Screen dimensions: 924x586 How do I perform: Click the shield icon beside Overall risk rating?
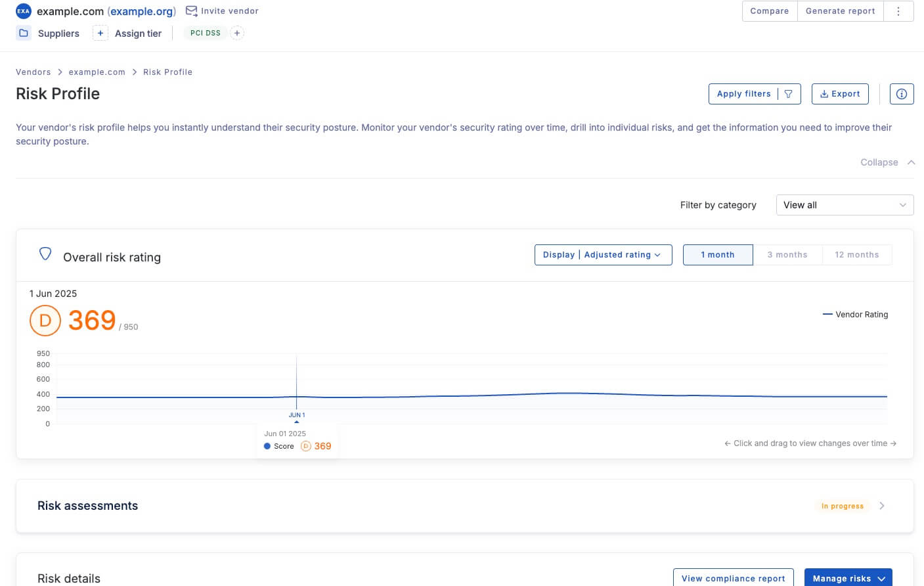(x=45, y=253)
